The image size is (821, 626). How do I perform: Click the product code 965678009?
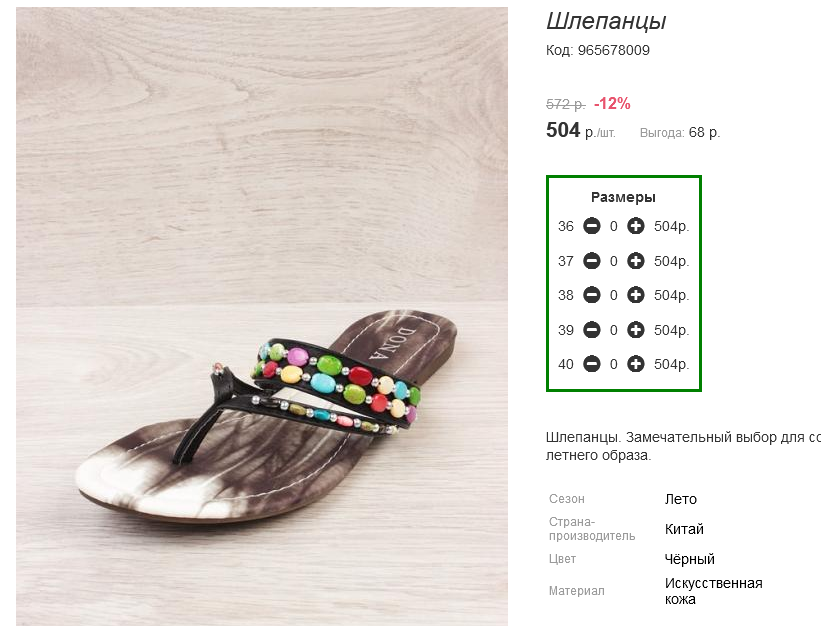(613, 50)
